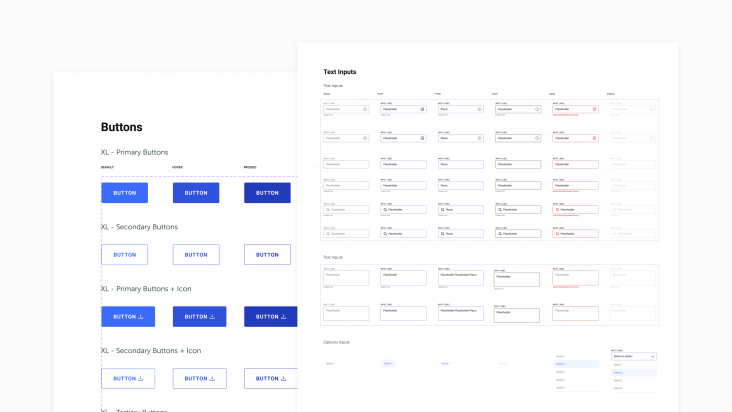Select Option 4 in standalone options list
The image size is (732, 412).
pyautogui.click(x=576, y=380)
